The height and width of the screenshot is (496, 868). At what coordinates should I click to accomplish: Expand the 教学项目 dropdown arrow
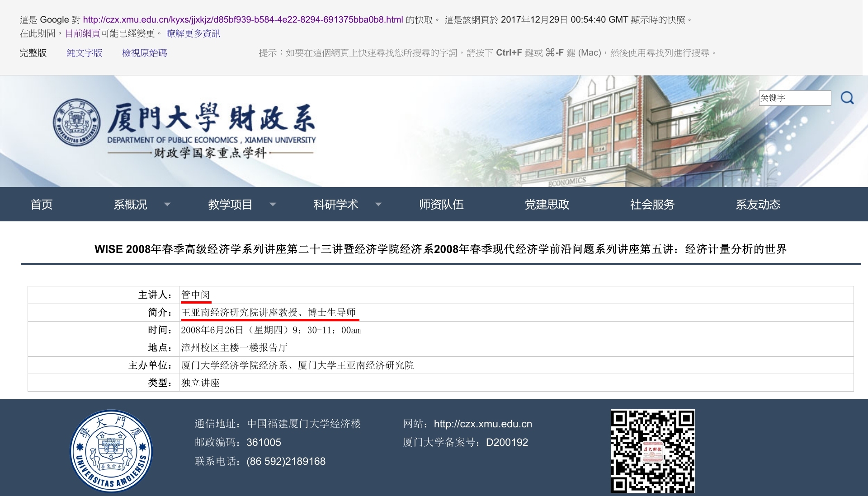[x=273, y=205]
